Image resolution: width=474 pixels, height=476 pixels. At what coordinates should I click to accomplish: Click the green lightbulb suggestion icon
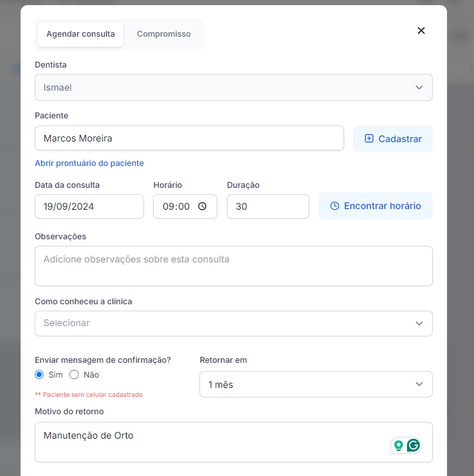pos(399,445)
